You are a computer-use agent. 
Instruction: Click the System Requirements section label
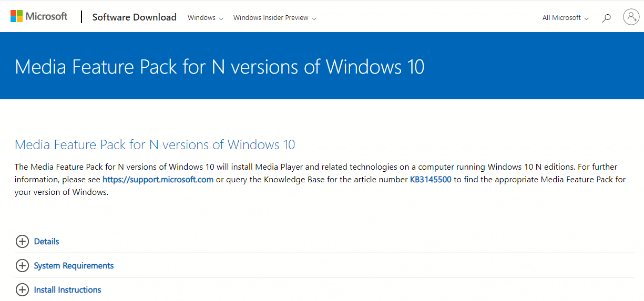(74, 265)
